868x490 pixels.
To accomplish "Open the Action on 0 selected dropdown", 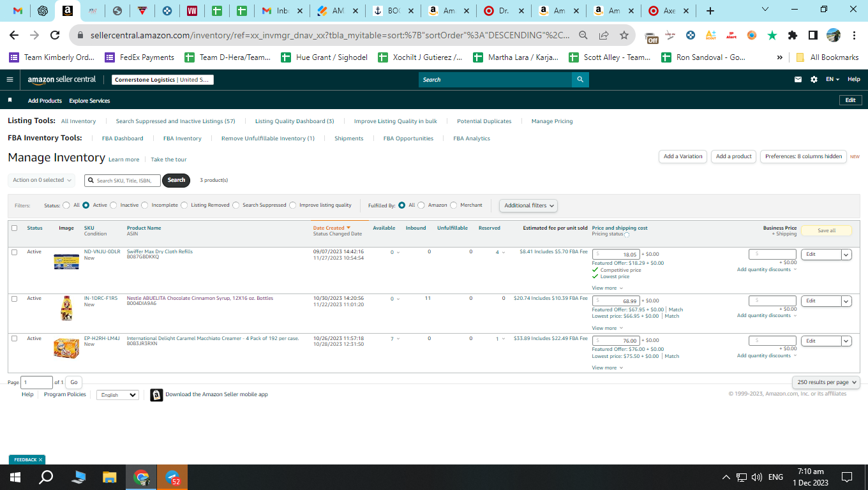I will 41,180.
